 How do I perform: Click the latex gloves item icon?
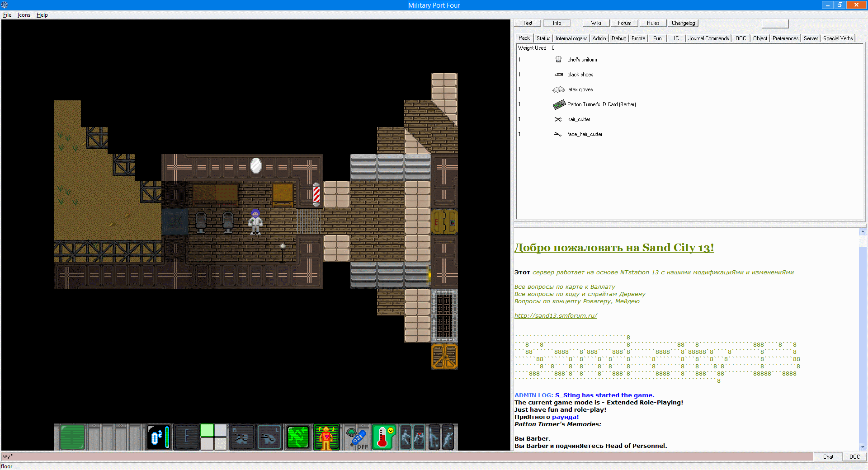point(559,89)
